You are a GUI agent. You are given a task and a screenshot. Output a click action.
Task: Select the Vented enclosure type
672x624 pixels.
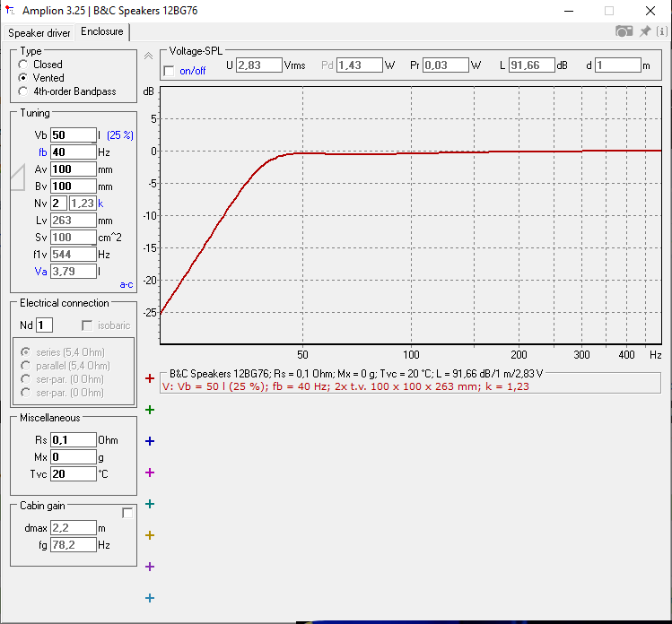coord(41,78)
